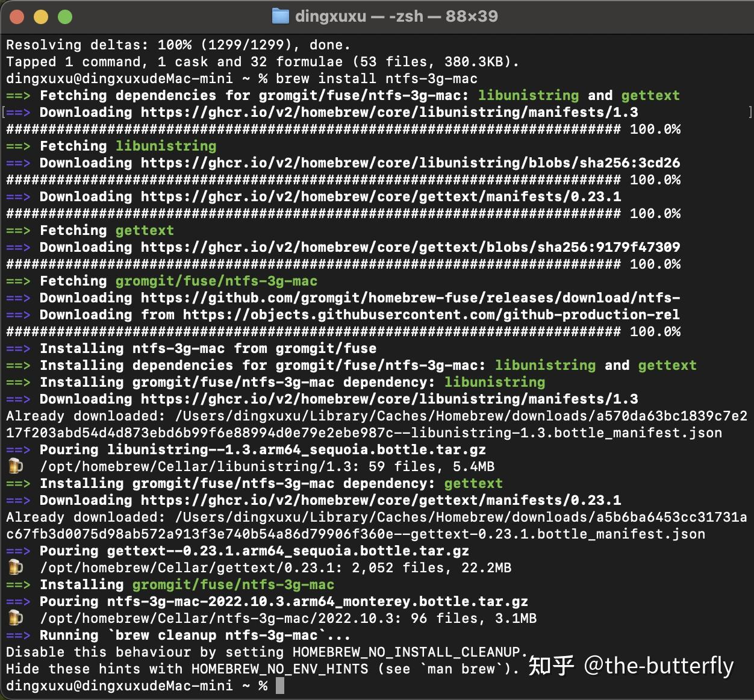Click the arrow icon before Installing gromgit/fuse/ntfs-3g-mac
754x700 pixels.
pos(18,584)
